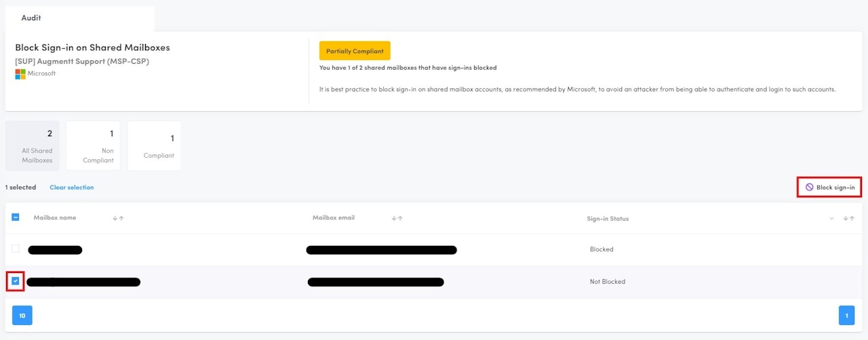Switch to the Audit tab
This screenshot has width=868, height=340.
(x=31, y=18)
